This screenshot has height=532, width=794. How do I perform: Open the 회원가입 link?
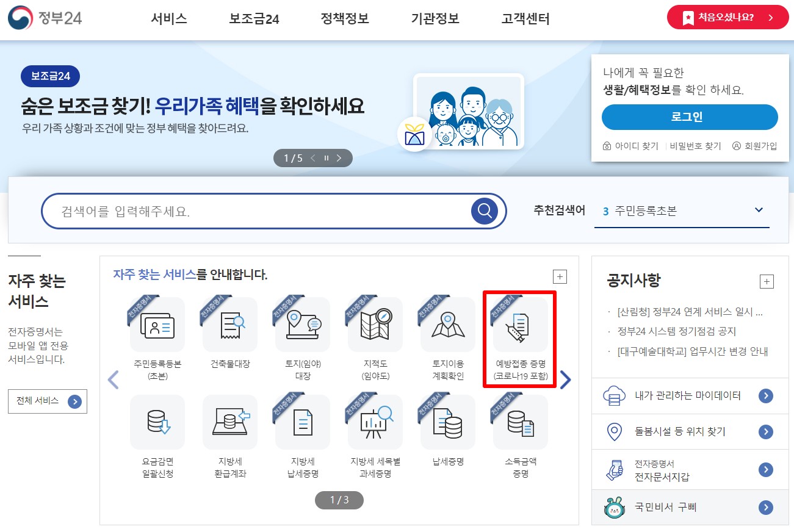pos(755,146)
